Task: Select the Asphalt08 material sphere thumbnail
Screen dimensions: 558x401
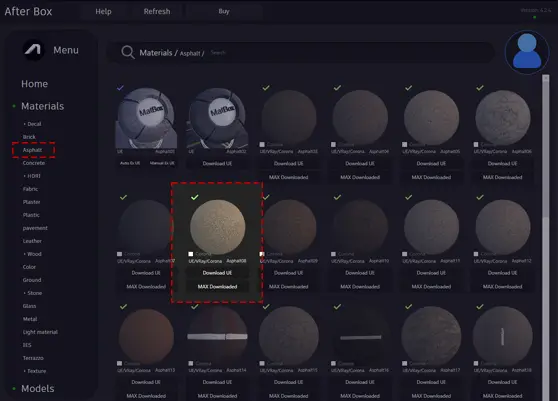Action: pos(217,227)
